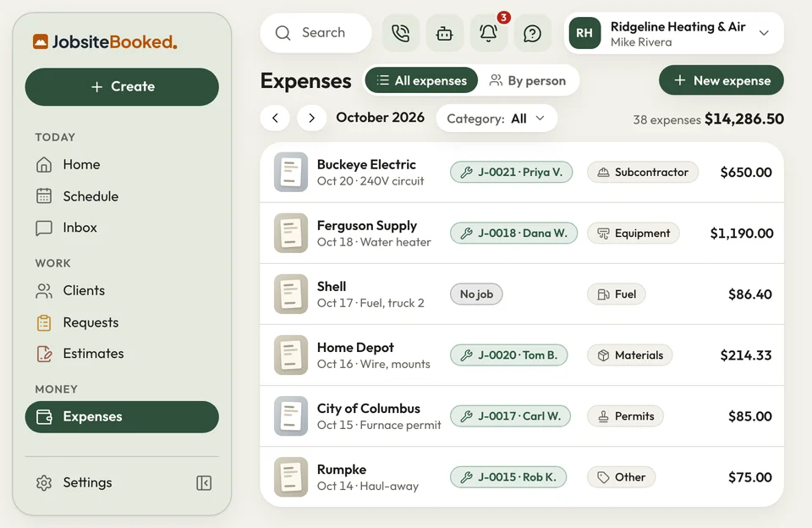This screenshot has width=812, height=528.
Task: Click the $650.00 amount
Action: click(x=746, y=173)
